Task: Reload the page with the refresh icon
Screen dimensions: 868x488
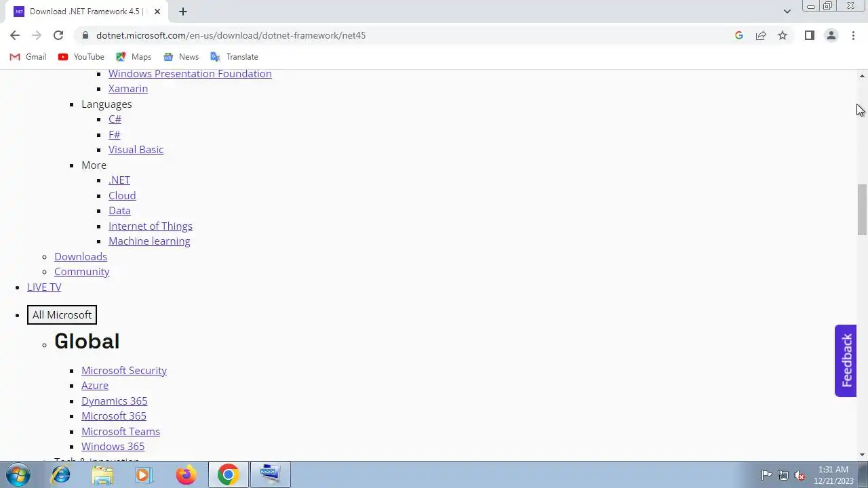Action: [58, 35]
